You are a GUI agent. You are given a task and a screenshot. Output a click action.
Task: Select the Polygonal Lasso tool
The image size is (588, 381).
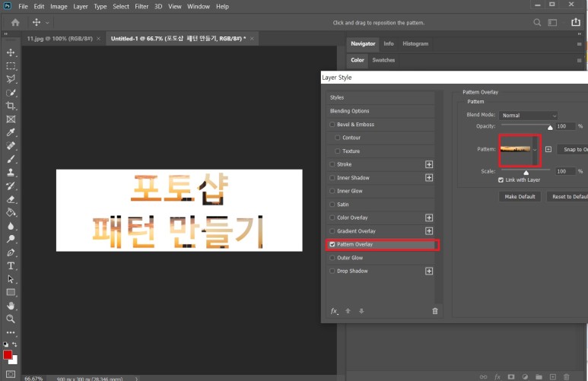(x=11, y=79)
